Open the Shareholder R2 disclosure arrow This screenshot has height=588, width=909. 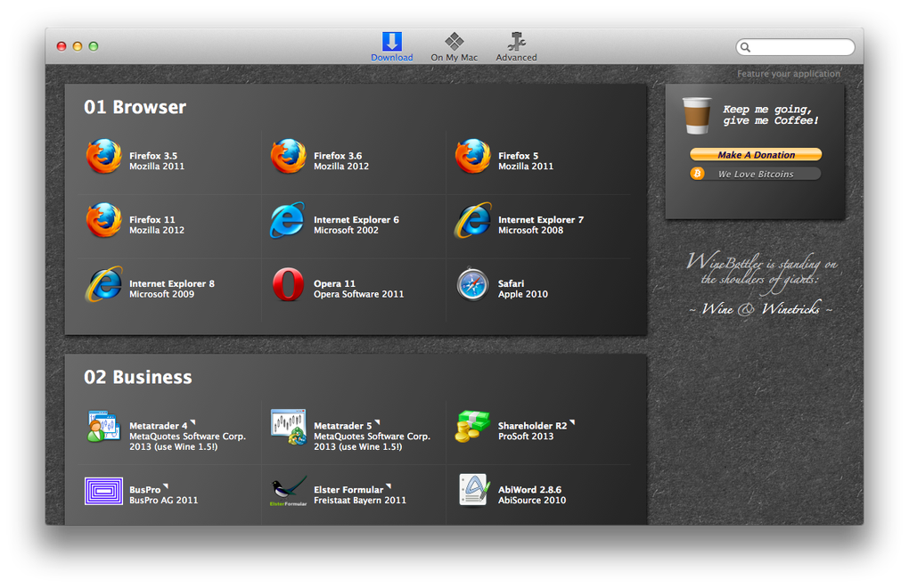[572, 422]
